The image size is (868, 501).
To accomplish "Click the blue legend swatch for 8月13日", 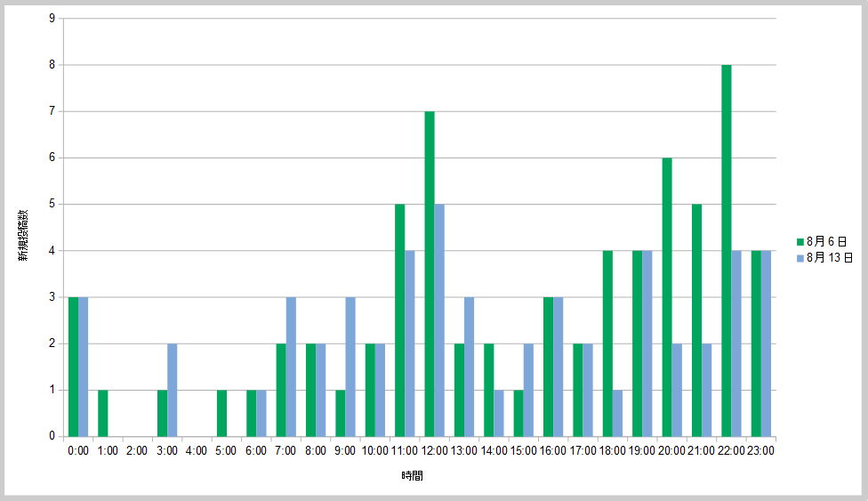I will click(x=800, y=258).
